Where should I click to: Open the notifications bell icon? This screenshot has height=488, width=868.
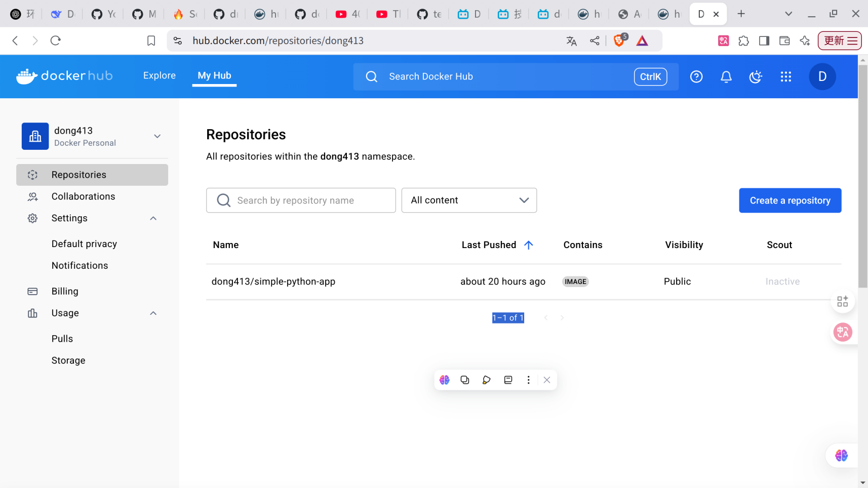[726, 76]
